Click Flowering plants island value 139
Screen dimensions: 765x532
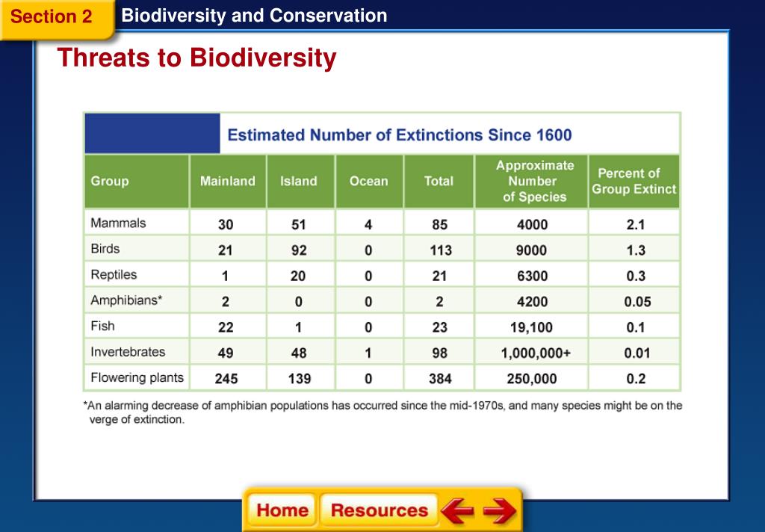299,379
